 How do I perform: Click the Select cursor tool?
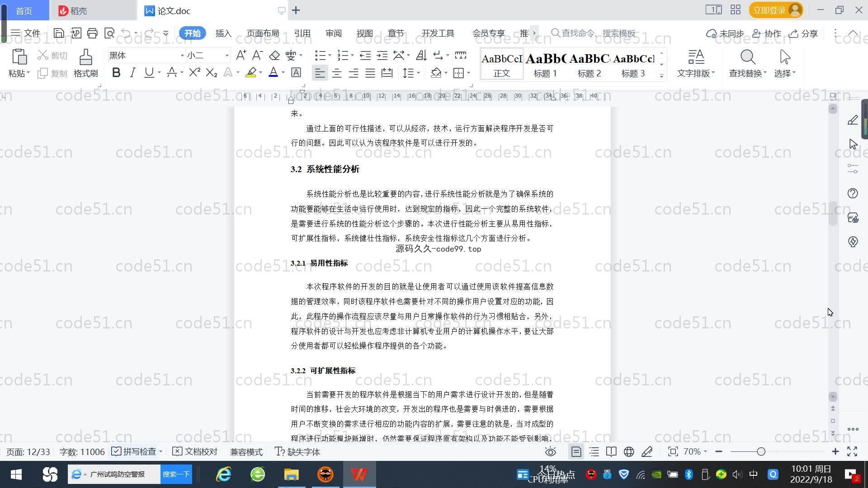coord(785,57)
